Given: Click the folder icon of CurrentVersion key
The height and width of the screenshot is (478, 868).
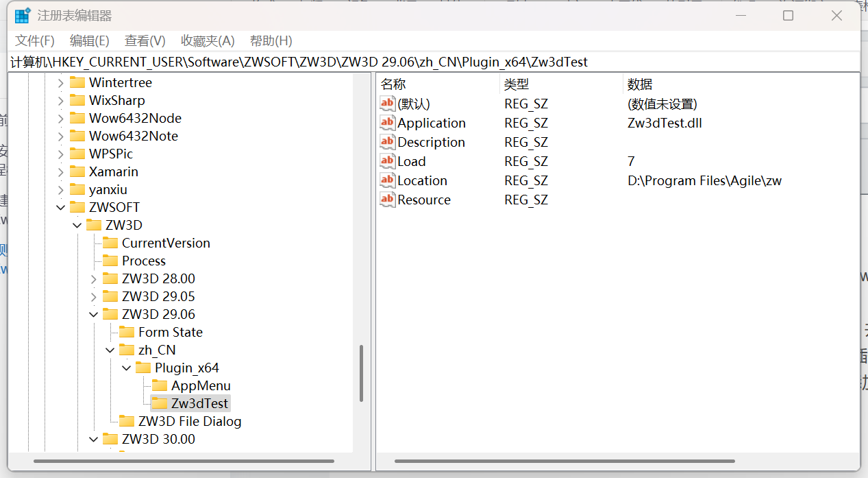Looking at the screenshot, I should coord(110,243).
